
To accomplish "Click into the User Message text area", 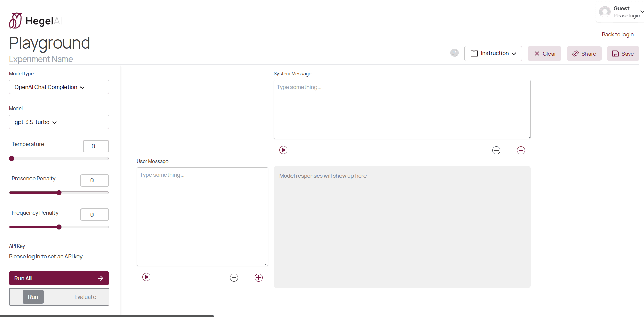I will coord(202,217).
